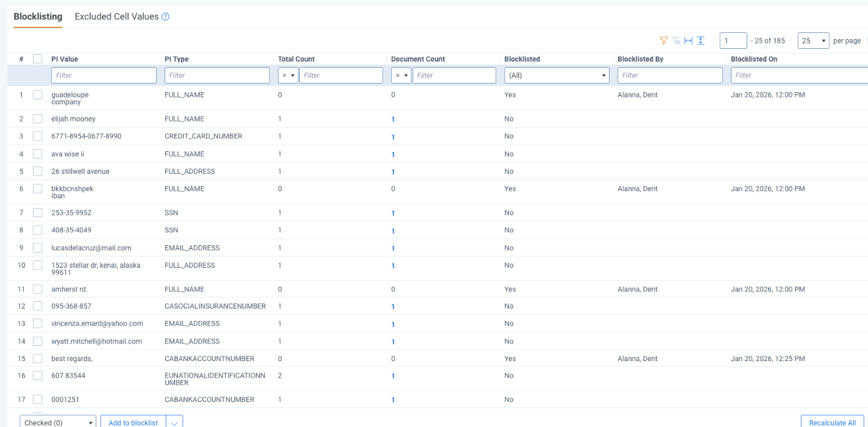Toggle the orange show/hide filters icon

point(664,40)
